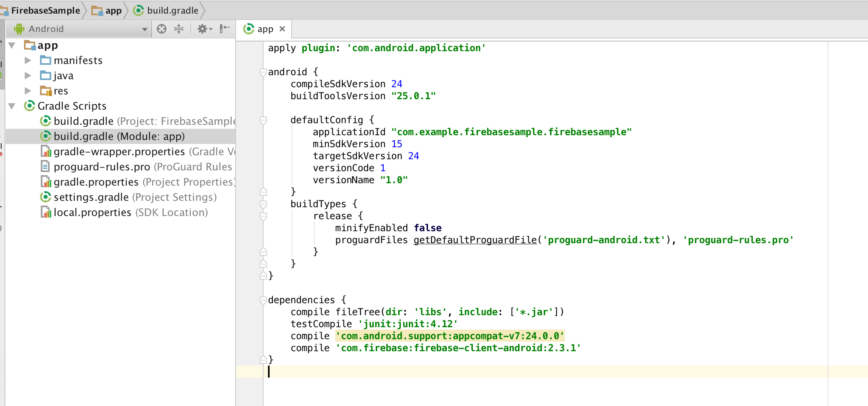Expand the manifests folder
868x406 pixels.
[x=28, y=60]
